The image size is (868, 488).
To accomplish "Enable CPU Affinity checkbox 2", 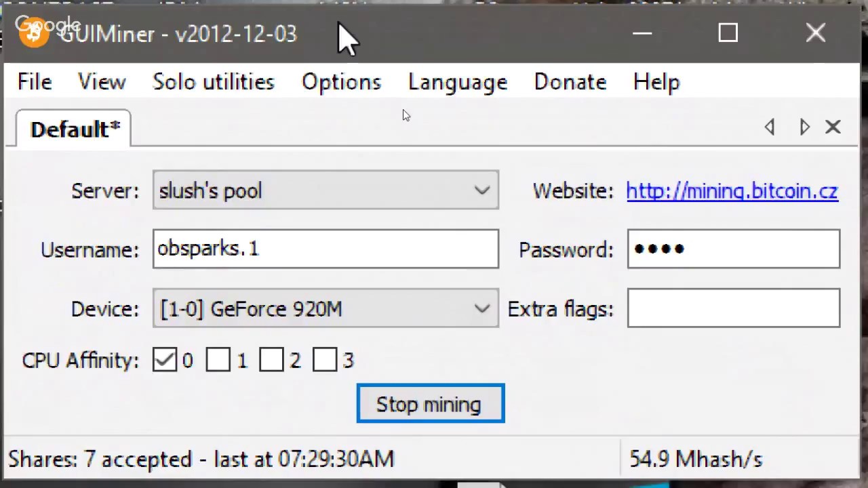I will click(x=271, y=360).
